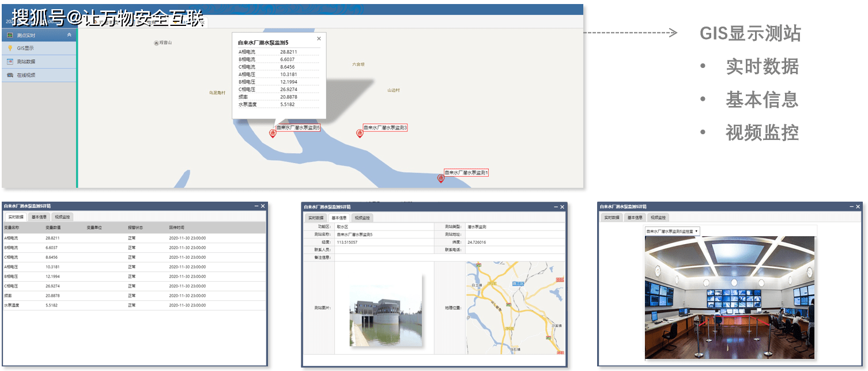Click the control room video feed
Viewport: 868px width, 371px height.
tap(730, 297)
